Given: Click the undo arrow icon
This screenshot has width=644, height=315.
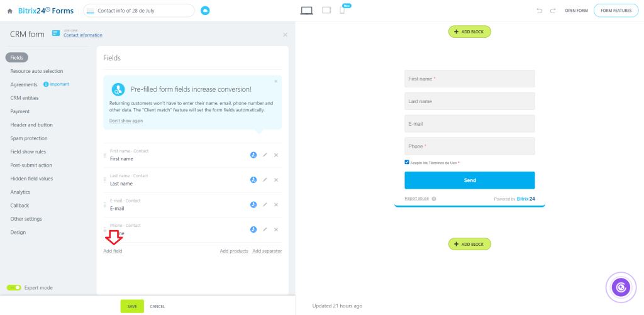Looking at the screenshot, I should [x=539, y=11].
